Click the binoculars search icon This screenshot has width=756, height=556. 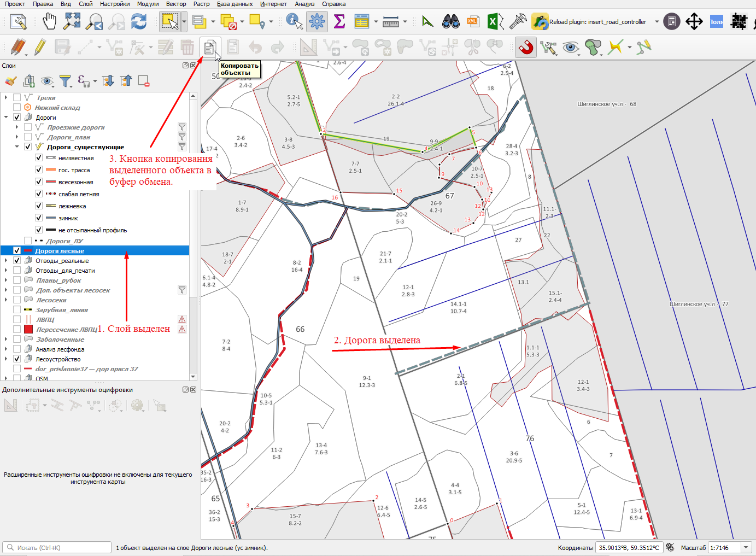click(x=451, y=22)
